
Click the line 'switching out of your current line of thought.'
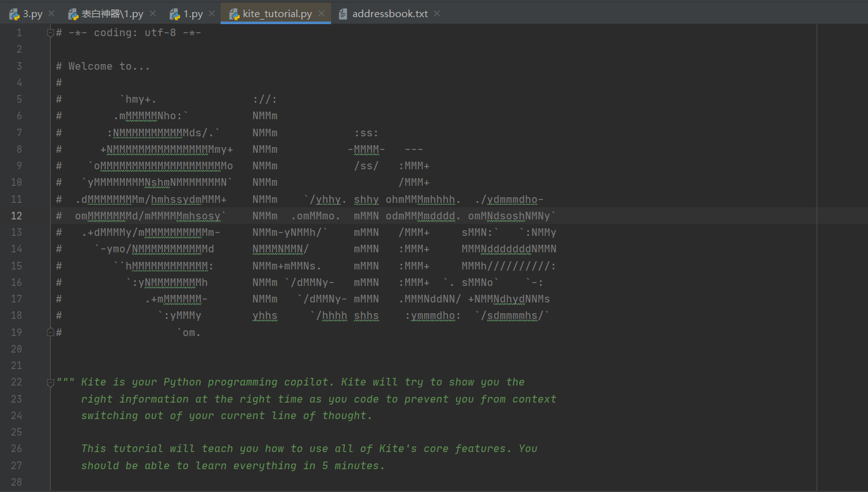(x=227, y=415)
